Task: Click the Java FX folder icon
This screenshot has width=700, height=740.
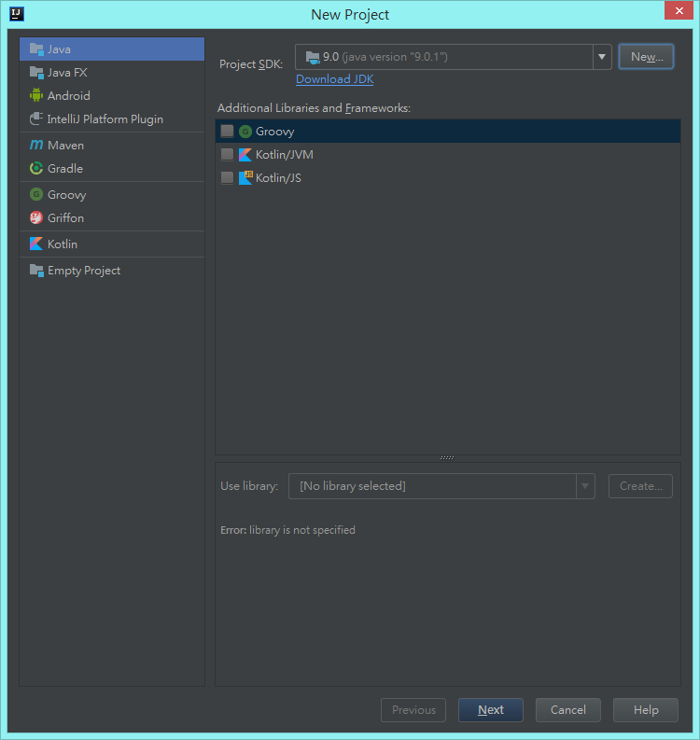Action: point(36,72)
